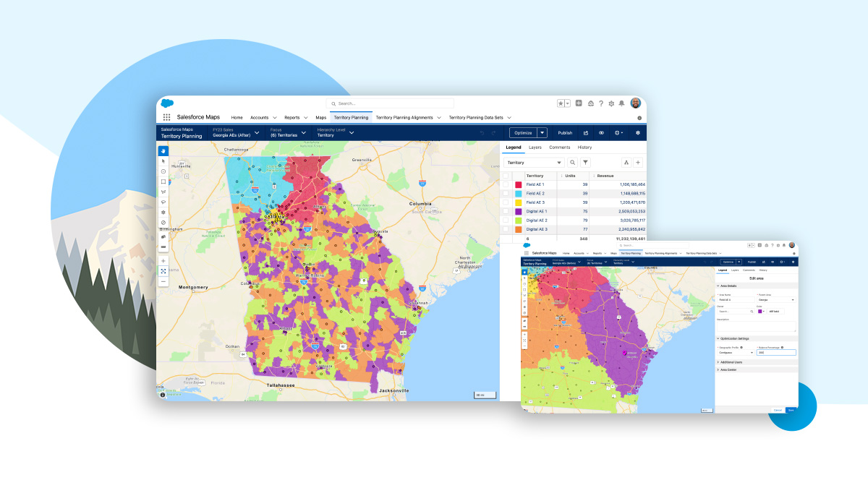868x488 pixels.
Task: Open the Home tab in large window
Action: (x=237, y=117)
